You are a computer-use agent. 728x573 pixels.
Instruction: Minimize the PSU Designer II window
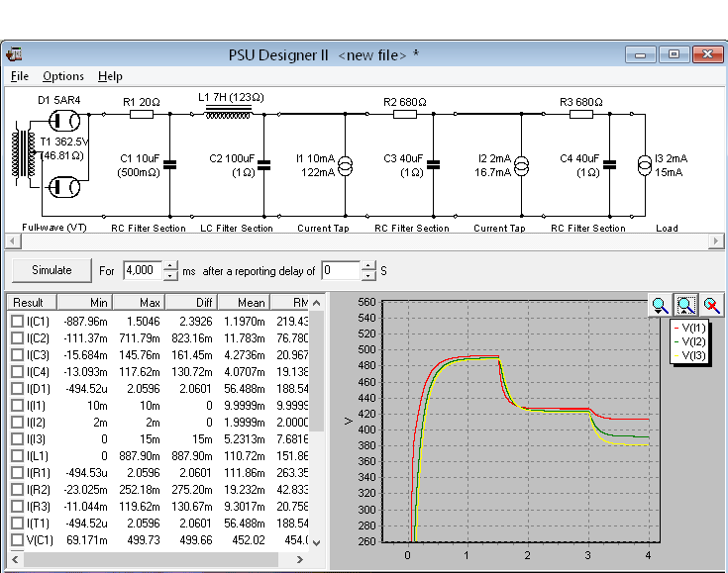[640, 54]
